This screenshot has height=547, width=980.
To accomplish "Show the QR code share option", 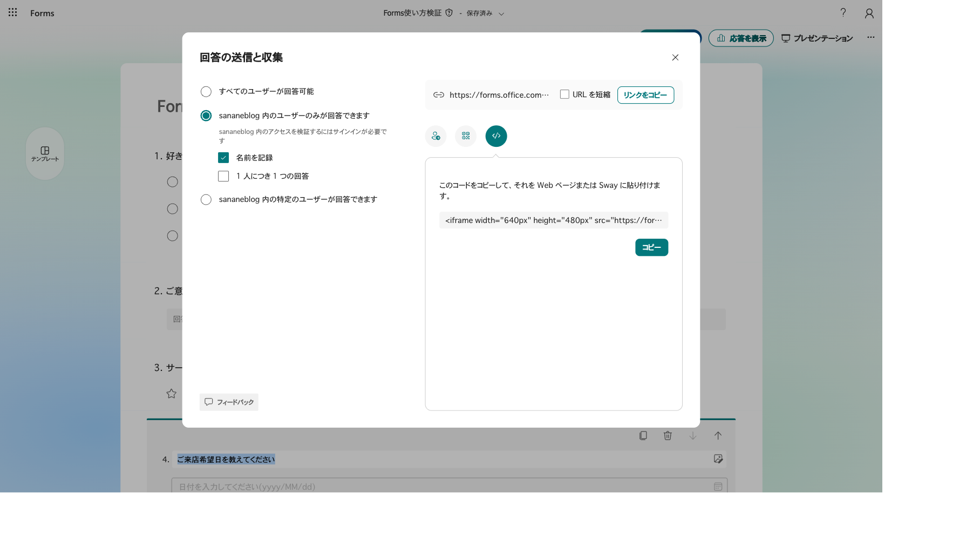I will coord(466,136).
